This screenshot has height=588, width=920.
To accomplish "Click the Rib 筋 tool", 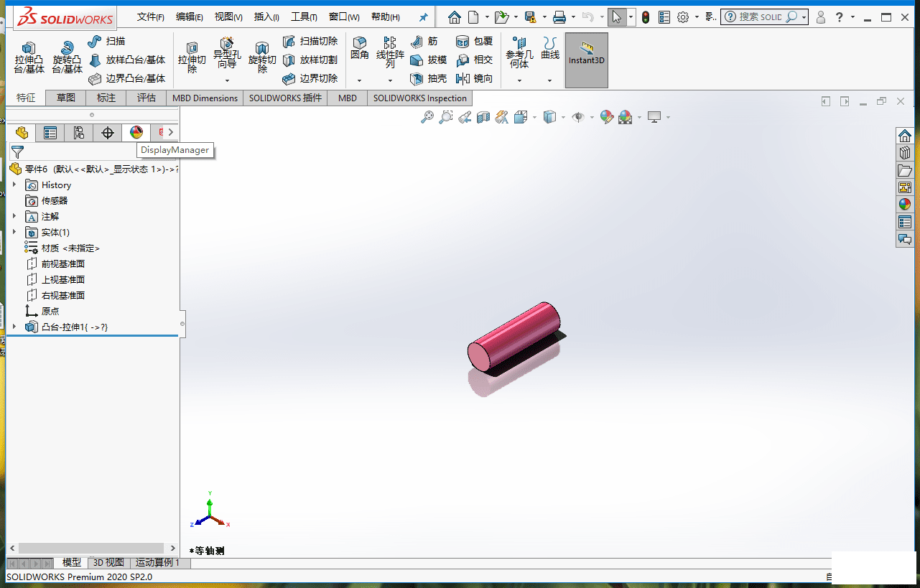I will [x=424, y=41].
